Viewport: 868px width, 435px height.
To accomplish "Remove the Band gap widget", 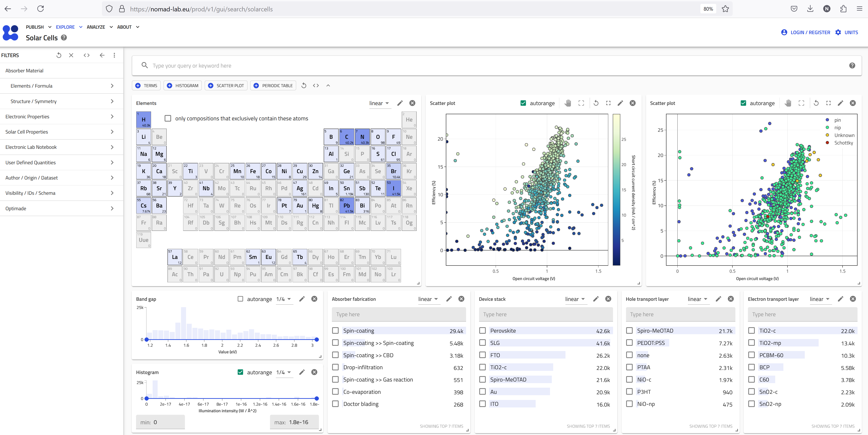I will (314, 299).
